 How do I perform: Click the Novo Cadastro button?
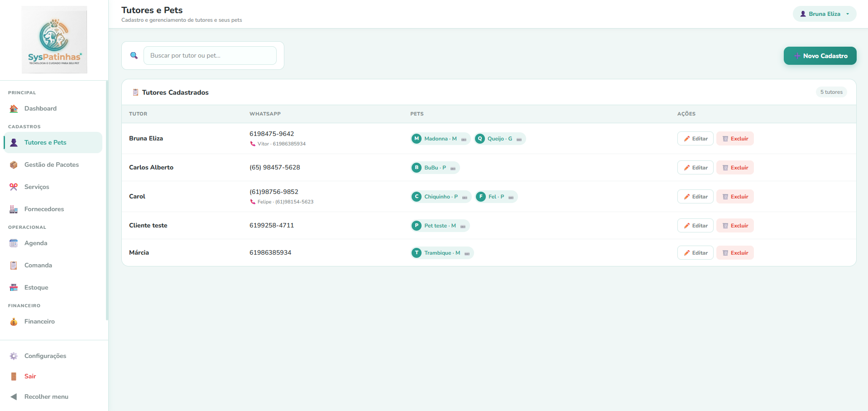[x=820, y=56]
